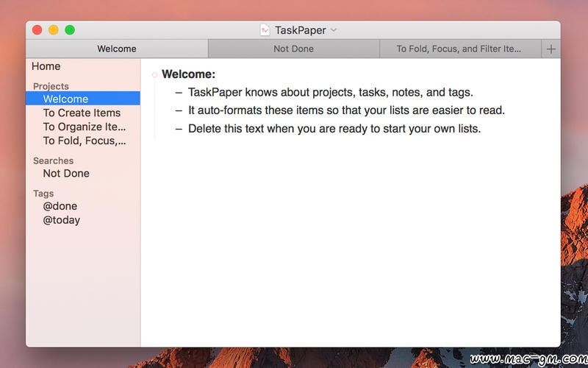Click the TaskPaper document icon in title bar
Viewport: 588px width, 368px height.
265,30
